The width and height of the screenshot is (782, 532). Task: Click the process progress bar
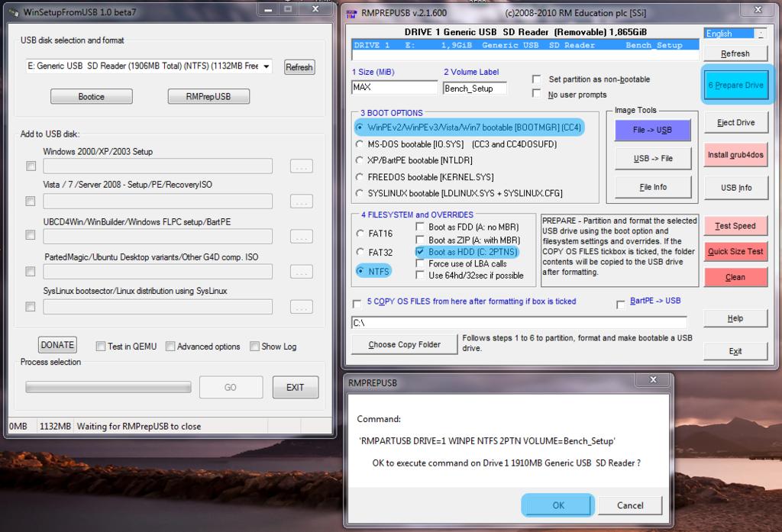tap(108, 388)
